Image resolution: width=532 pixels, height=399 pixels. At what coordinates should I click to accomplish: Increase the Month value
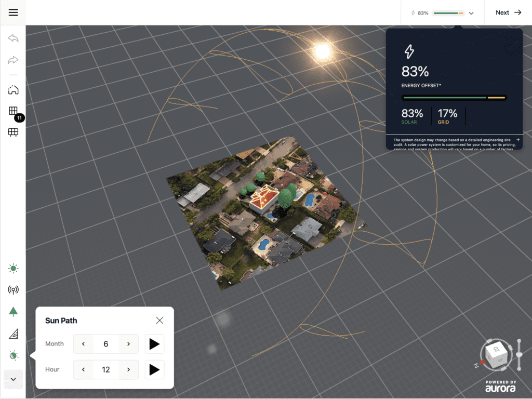[x=129, y=344]
